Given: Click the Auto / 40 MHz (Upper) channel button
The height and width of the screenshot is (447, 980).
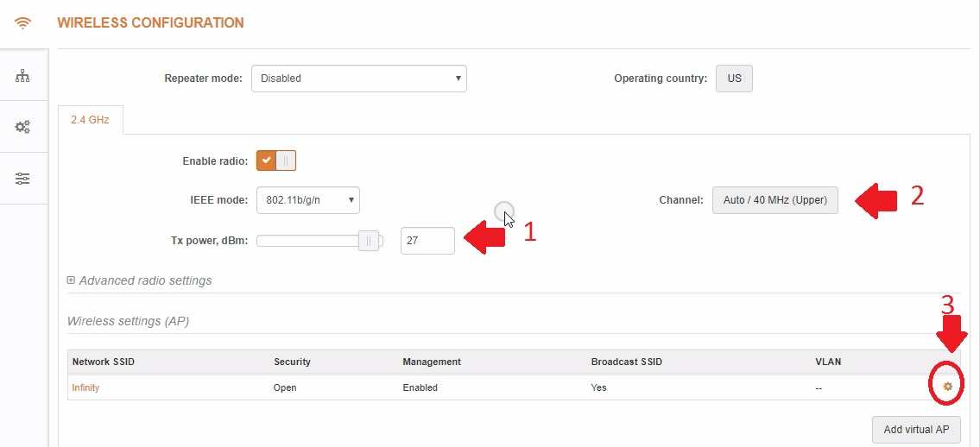Looking at the screenshot, I should [x=775, y=200].
